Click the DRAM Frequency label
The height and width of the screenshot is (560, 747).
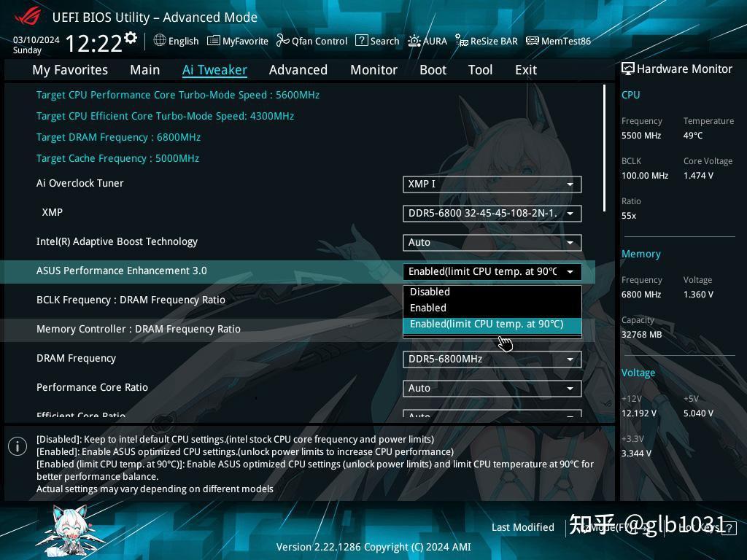[x=76, y=358]
